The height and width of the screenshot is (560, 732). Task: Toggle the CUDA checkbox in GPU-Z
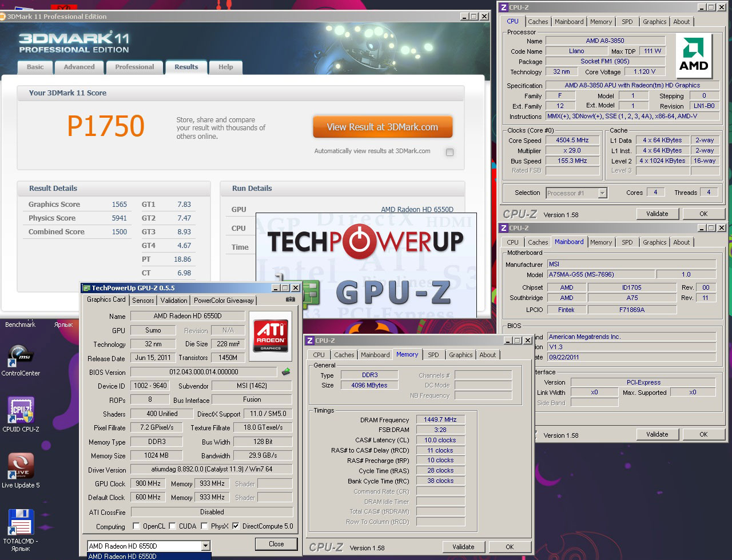(x=172, y=526)
